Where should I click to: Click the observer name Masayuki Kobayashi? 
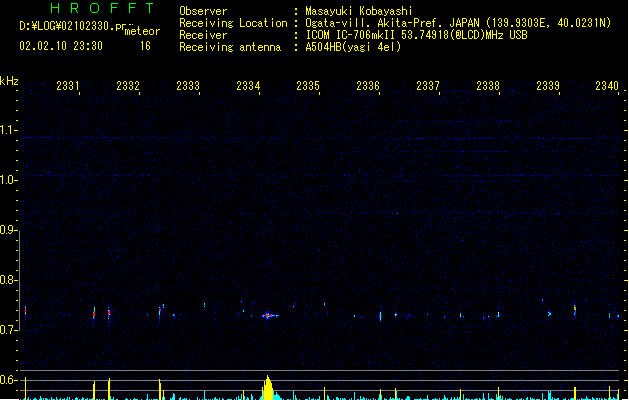(359, 11)
